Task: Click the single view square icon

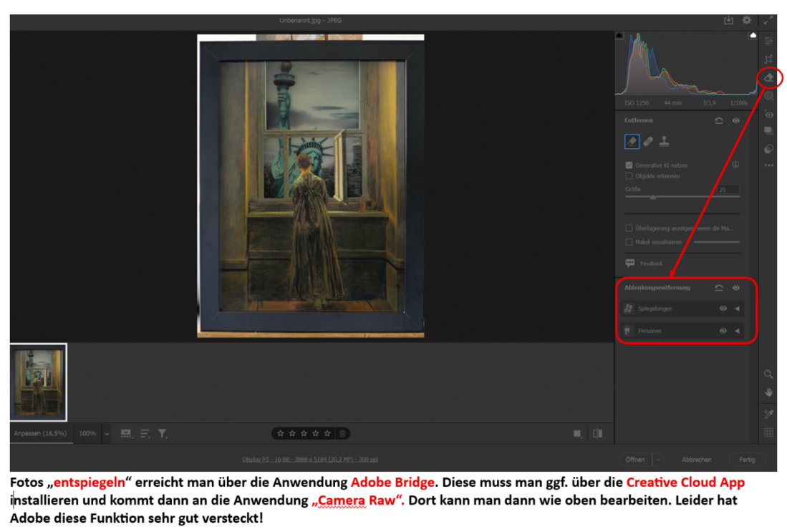Action: [x=577, y=434]
